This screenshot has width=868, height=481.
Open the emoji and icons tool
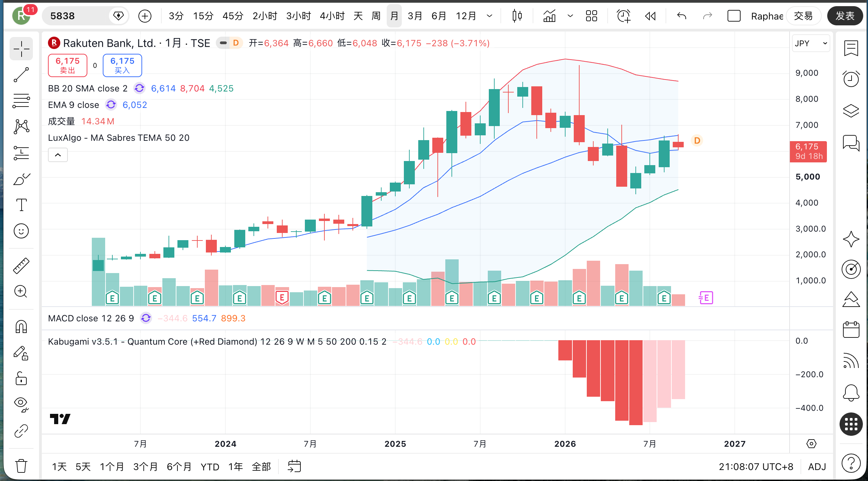pyautogui.click(x=21, y=231)
